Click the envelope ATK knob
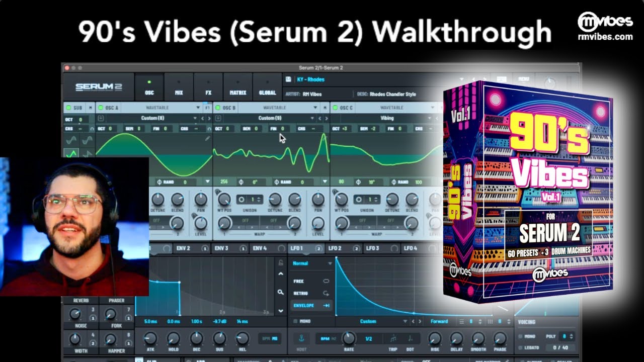 click(150, 338)
